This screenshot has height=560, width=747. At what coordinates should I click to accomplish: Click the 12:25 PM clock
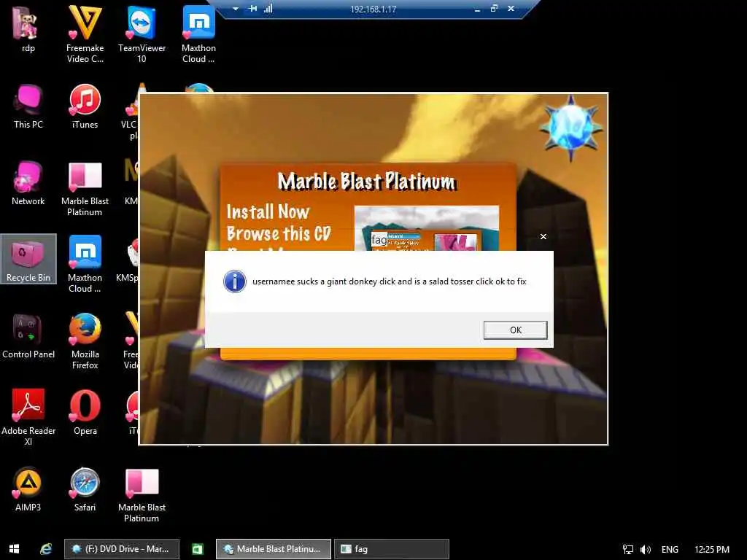tap(712, 550)
